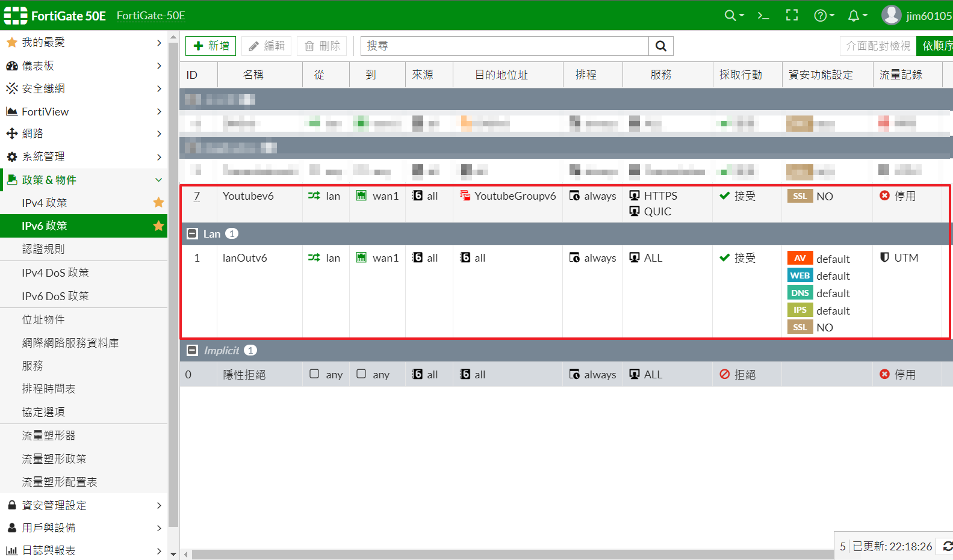This screenshot has width=953, height=560.
Task: Expand the 網路 sidebar menu
Action: click(x=84, y=134)
